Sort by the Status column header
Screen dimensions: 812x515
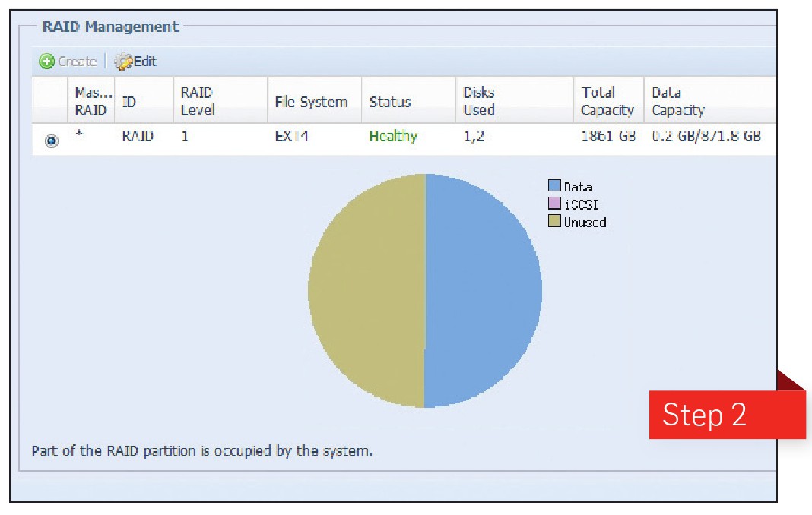(x=389, y=102)
